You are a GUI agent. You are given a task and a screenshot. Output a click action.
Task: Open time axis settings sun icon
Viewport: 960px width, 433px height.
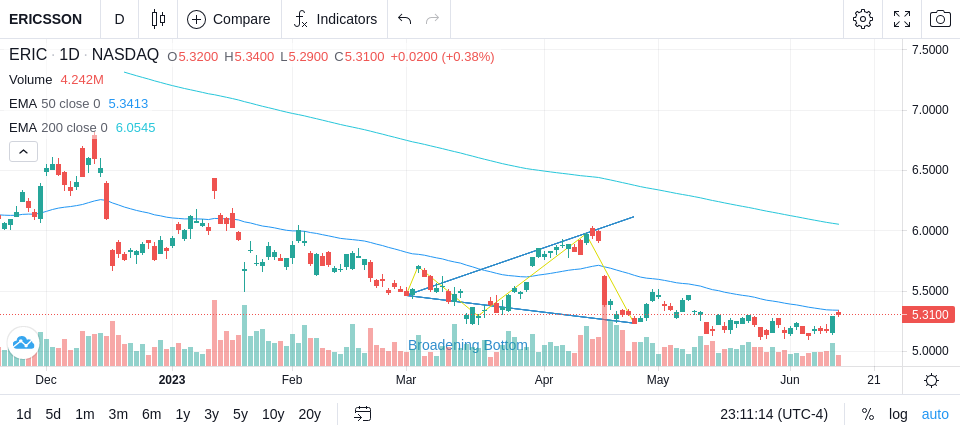tap(931, 380)
